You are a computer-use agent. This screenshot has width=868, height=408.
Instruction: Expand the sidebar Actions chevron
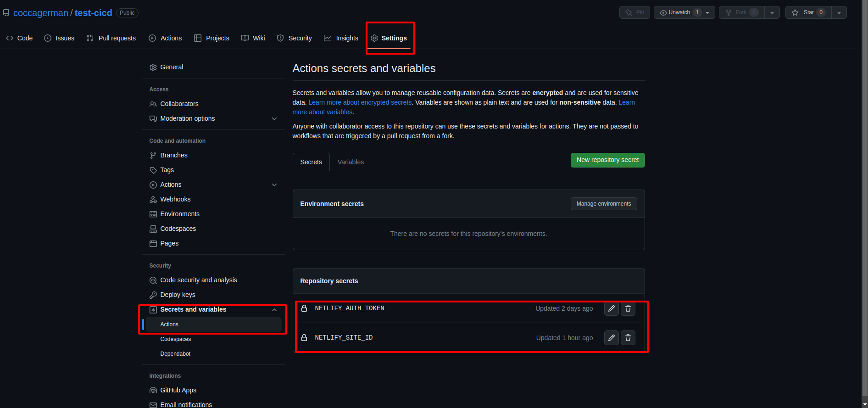pyautogui.click(x=274, y=185)
